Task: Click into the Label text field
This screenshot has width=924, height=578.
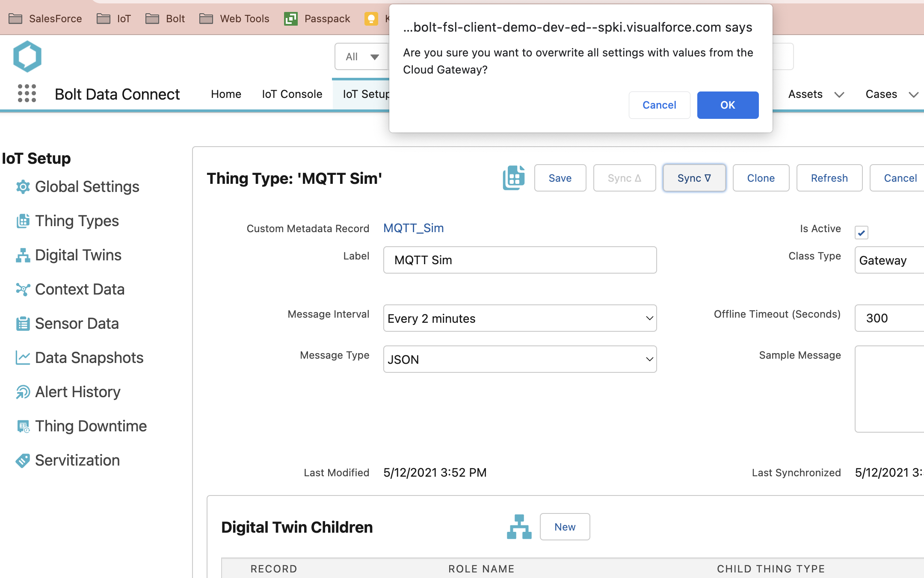Action: [x=520, y=260]
